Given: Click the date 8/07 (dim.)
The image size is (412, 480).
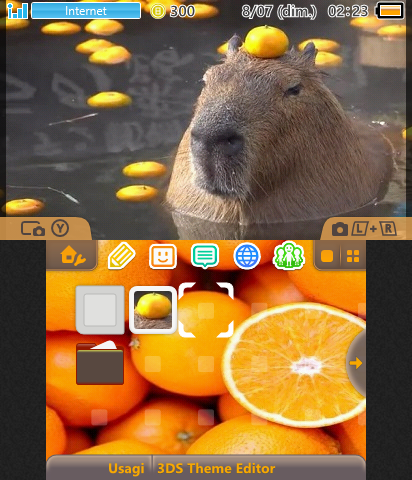Looking at the screenshot, I should point(279,11).
